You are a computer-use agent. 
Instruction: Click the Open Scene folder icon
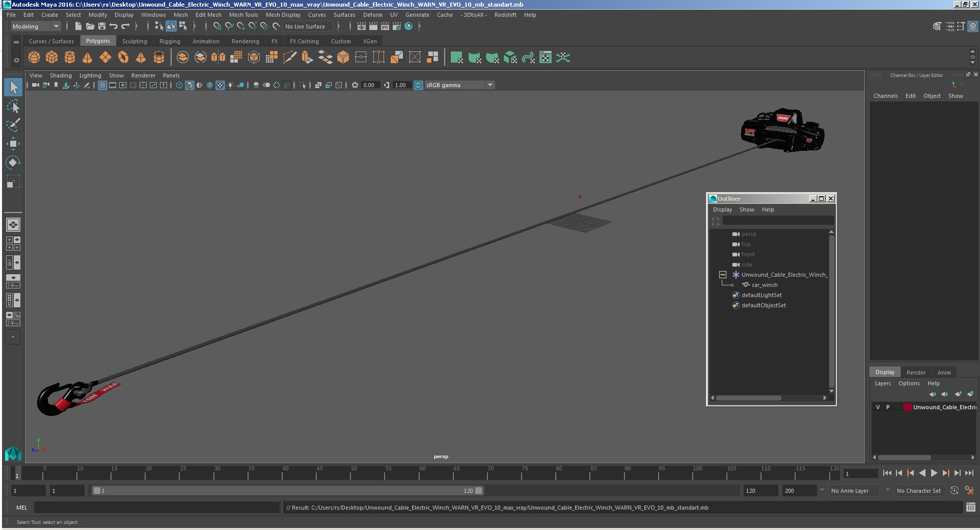point(90,26)
